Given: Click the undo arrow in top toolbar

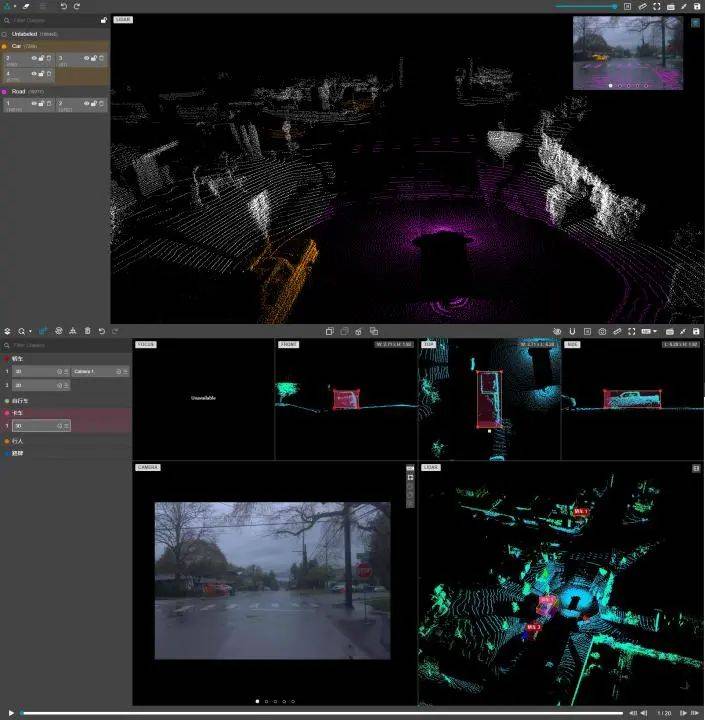Looking at the screenshot, I should click(63, 6).
